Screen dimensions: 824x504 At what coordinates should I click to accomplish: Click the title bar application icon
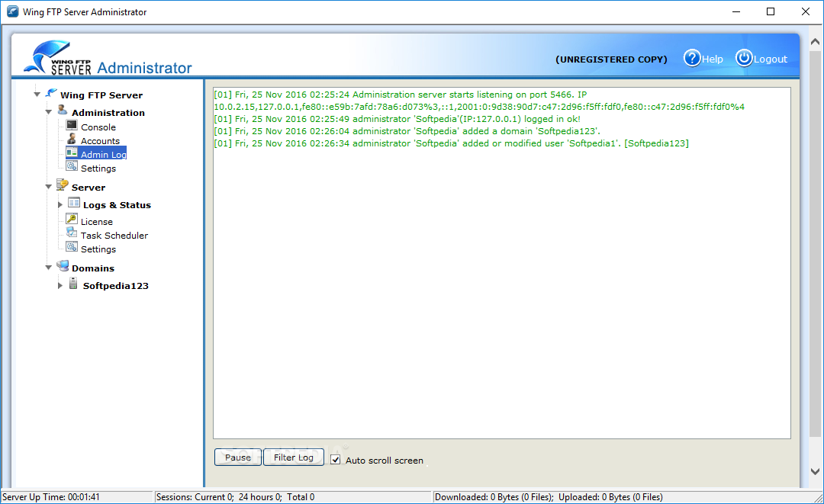[x=13, y=11]
